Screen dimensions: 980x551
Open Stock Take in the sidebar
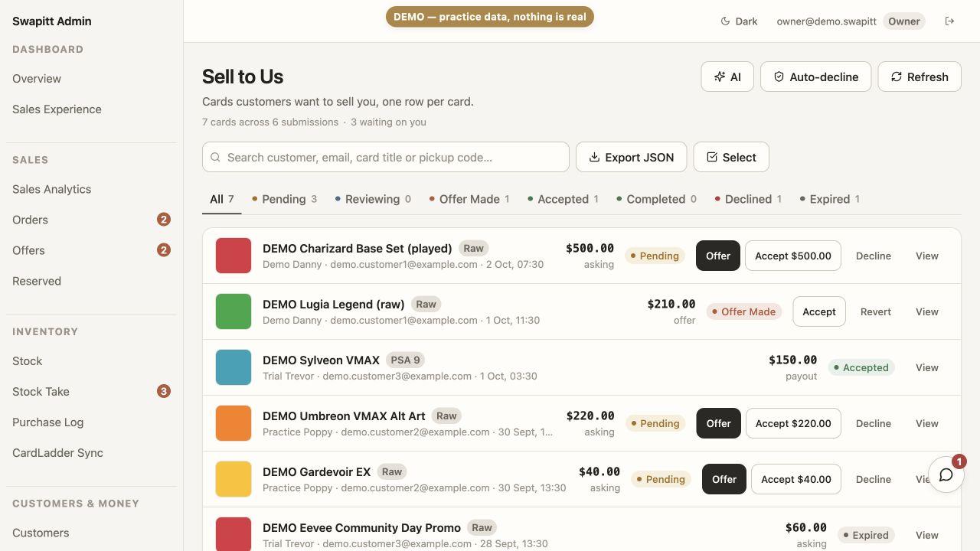91,391
